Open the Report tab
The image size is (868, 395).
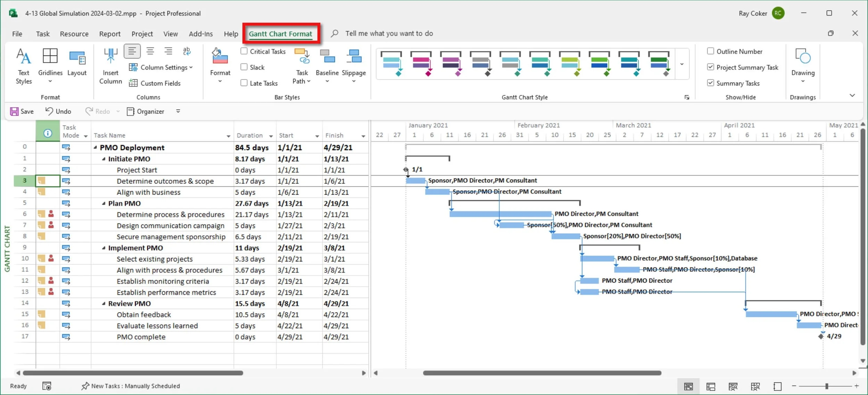click(110, 34)
